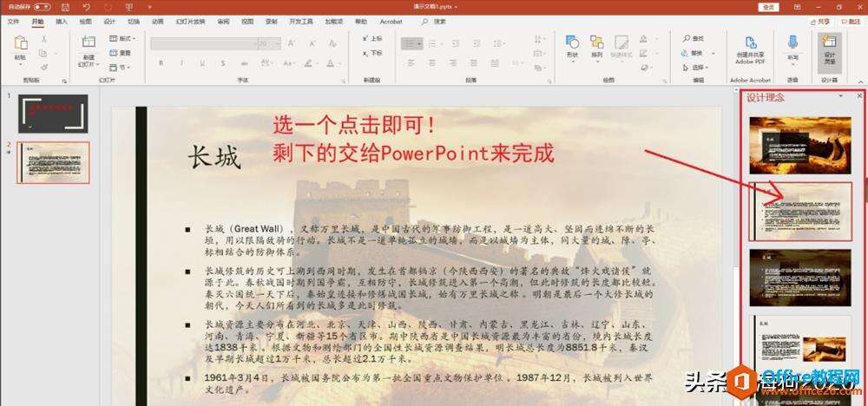Click the Shape Fill bucket icon
The image size is (868, 406).
(x=643, y=39)
